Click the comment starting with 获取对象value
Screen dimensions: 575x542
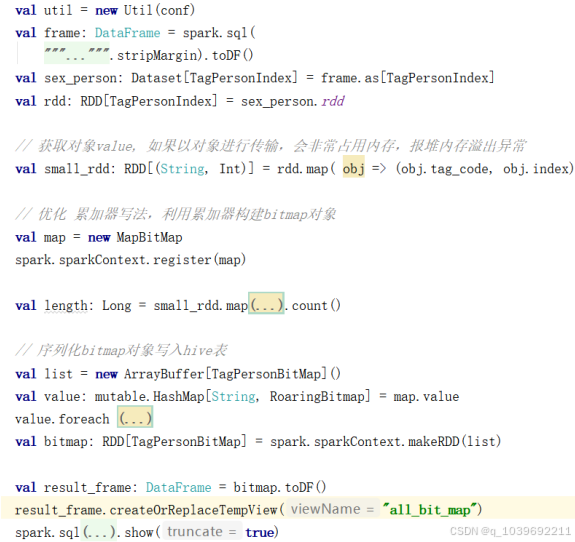pos(271,146)
